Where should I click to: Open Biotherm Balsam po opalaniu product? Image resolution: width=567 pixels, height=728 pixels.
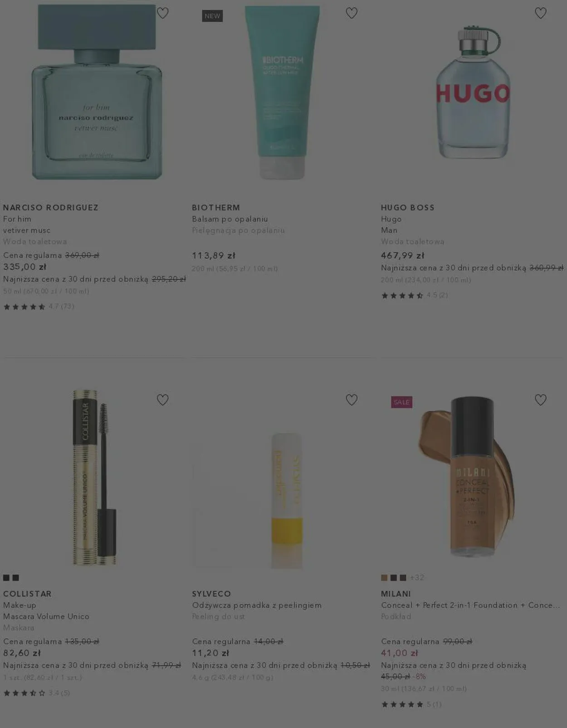point(230,219)
